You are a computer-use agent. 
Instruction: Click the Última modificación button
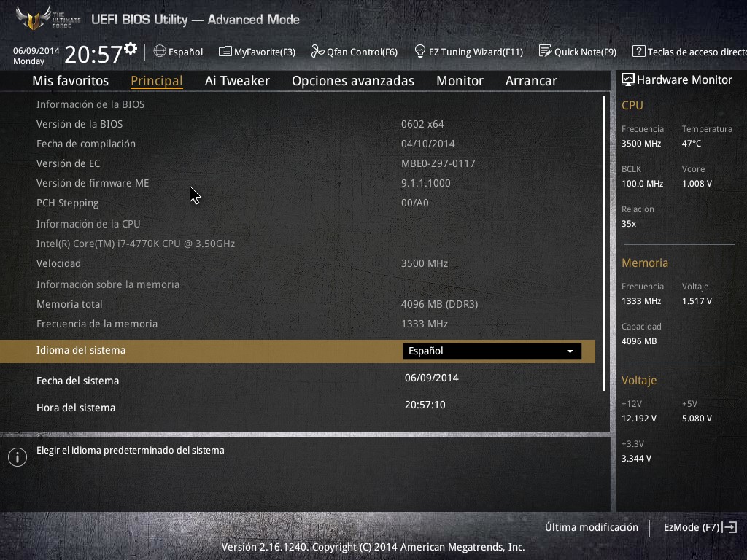point(592,527)
